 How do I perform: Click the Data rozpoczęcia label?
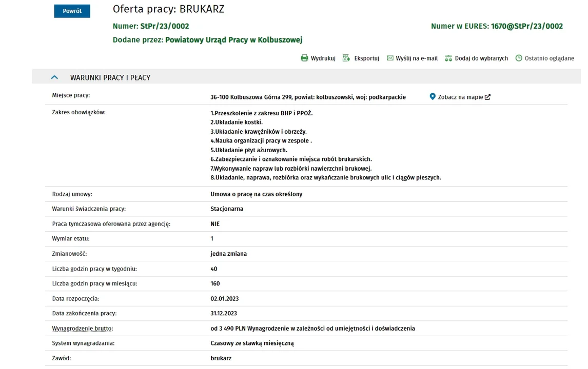tap(76, 299)
